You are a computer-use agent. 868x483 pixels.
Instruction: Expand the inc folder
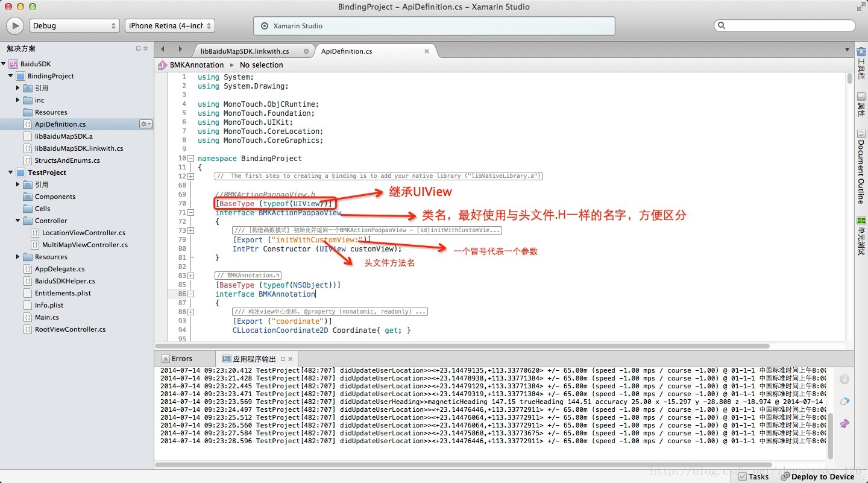coord(18,100)
